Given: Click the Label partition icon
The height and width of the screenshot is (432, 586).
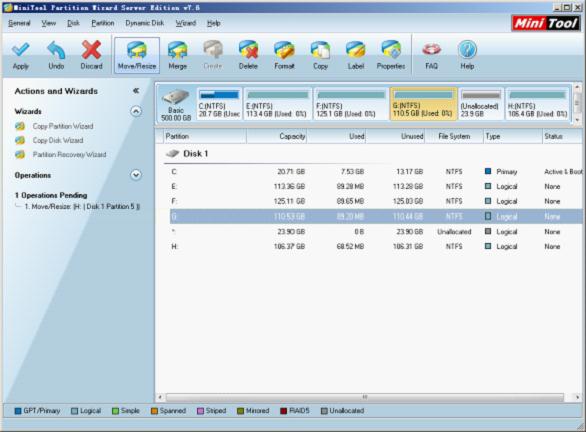Looking at the screenshot, I should tap(356, 50).
